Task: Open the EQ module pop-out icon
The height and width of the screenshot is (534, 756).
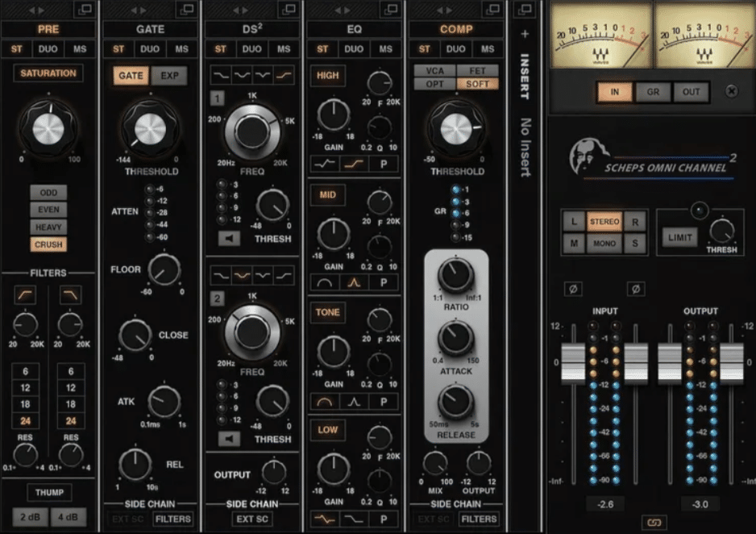Action: tap(391, 9)
